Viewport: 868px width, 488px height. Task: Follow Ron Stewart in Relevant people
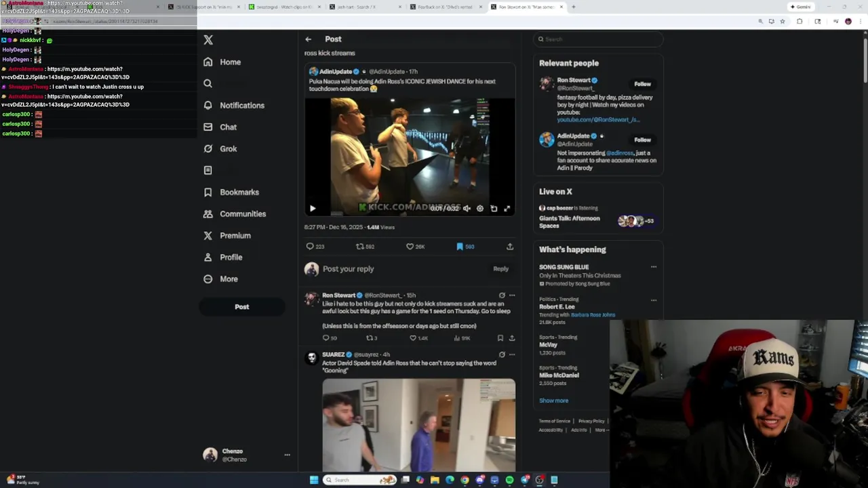(642, 84)
